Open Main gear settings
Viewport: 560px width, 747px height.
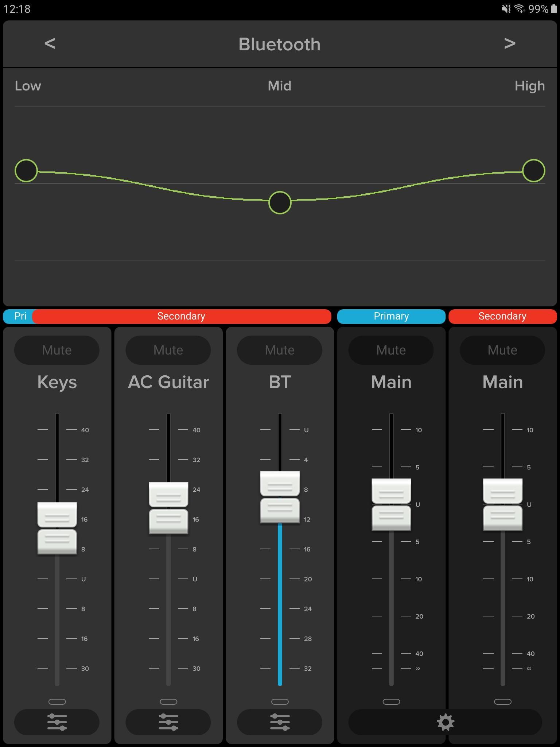point(446,722)
